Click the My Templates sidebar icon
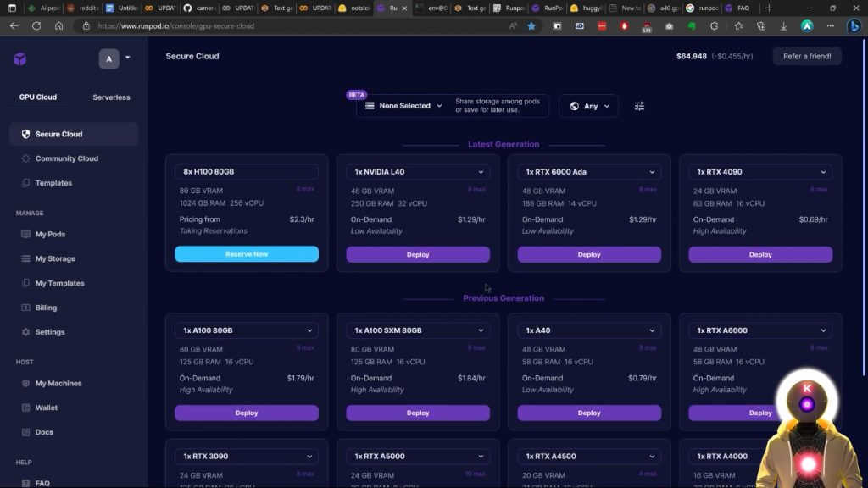 [25, 283]
